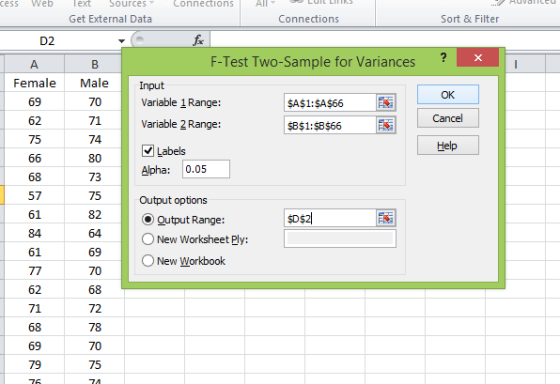The image size is (560, 384).
Task: Click the Female cell with 66
Action: coord(35,158)
